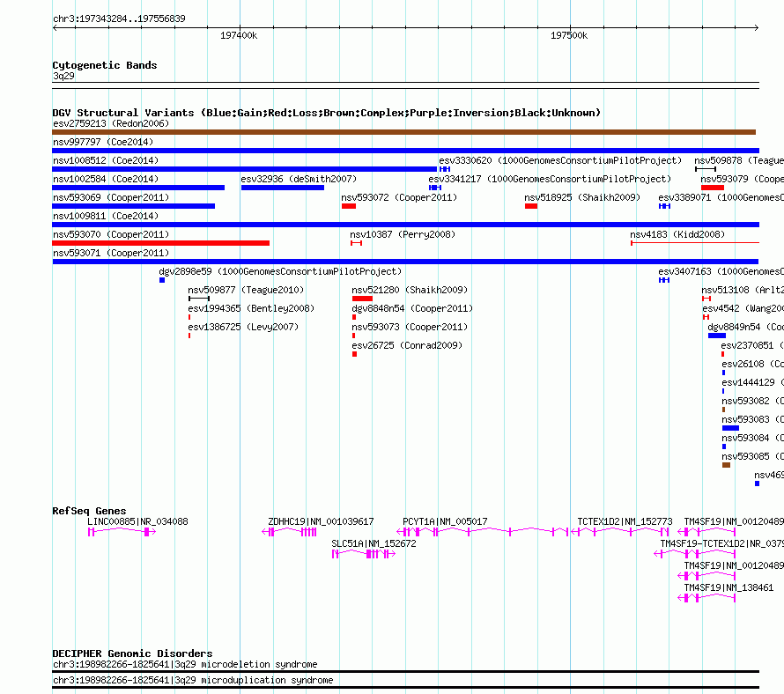Select the TCTEX1D2|NM_152773 gene label
784x694 pixels.
coord(625,521)
